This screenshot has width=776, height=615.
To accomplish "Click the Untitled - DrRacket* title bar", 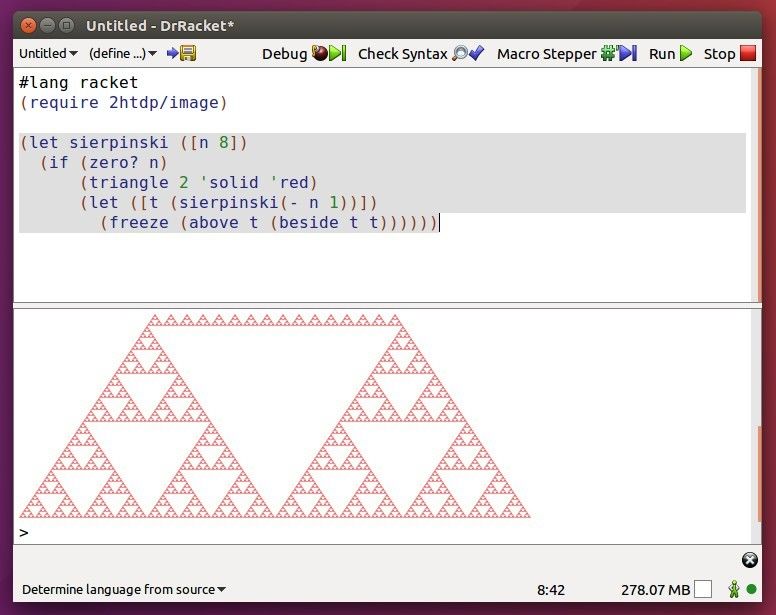I will (387, 25).
